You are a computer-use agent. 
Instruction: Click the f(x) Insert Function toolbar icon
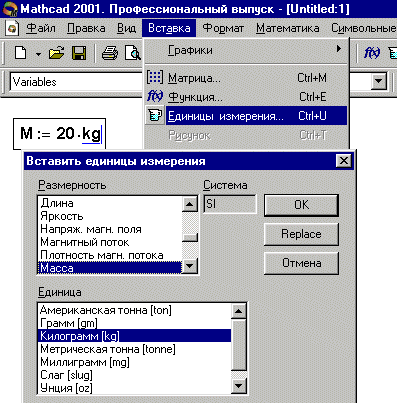(372, 53)
